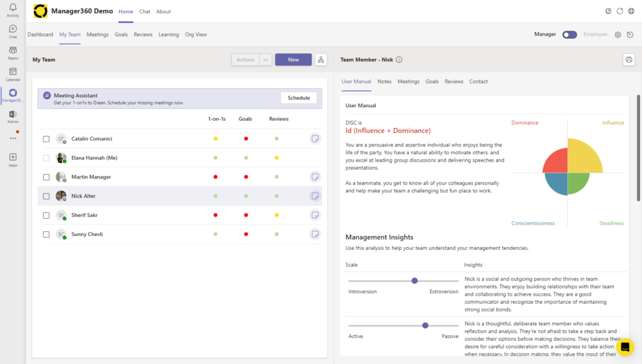This screenshot has height=364, width=642.
Task: Check the box for Sherif Sakr
Action: click(x=46, y=216)
